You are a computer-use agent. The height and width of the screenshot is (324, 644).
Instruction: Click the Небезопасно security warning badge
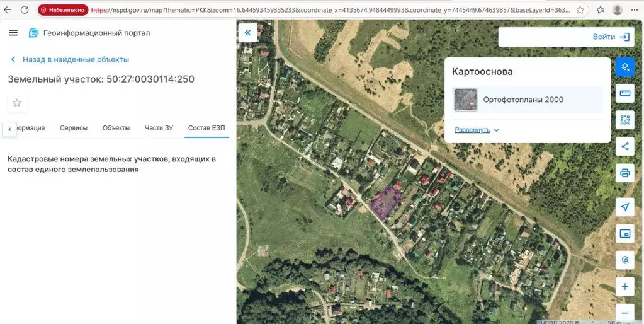pos(63,10)
